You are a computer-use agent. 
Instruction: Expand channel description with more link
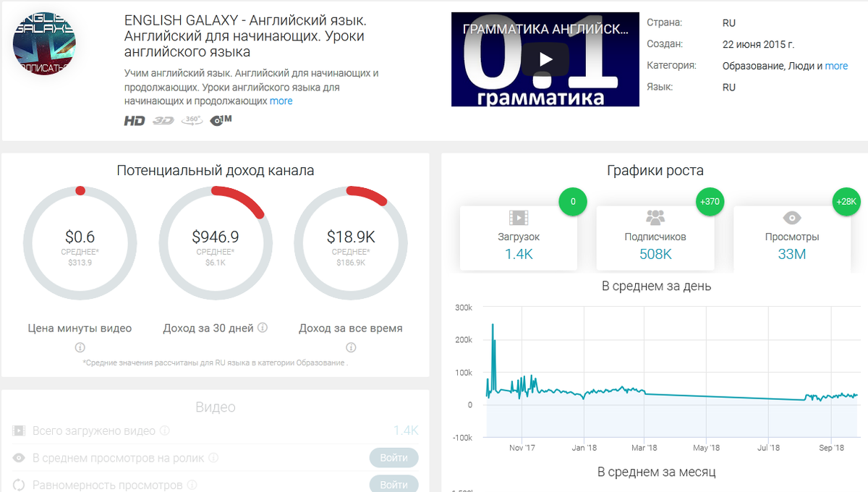pyautogui.click(x=281, y=101)
